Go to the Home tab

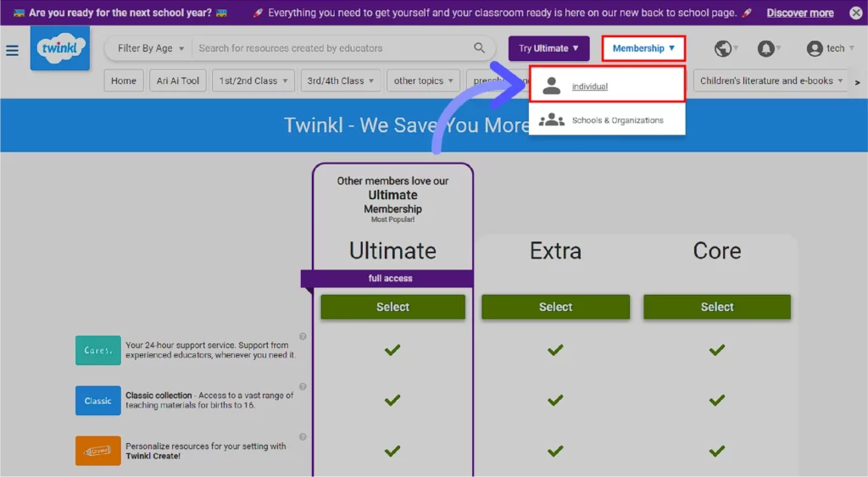point(124,80)
